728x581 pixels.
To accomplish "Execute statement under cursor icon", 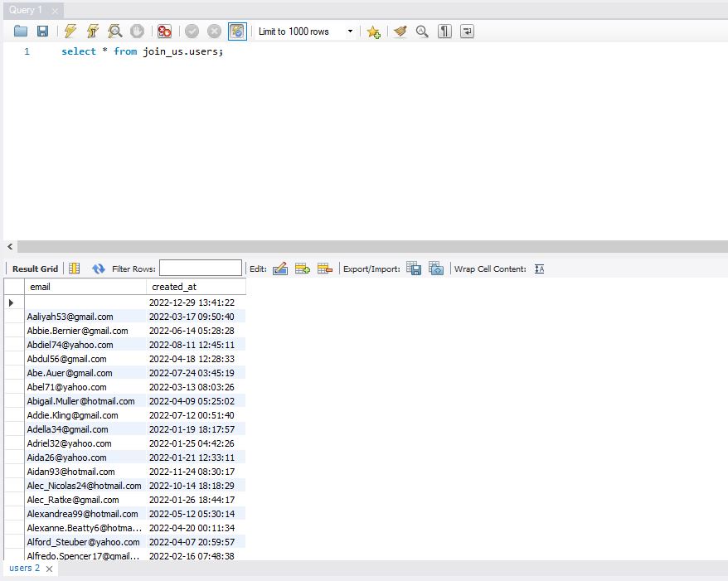I will (93, 31).
